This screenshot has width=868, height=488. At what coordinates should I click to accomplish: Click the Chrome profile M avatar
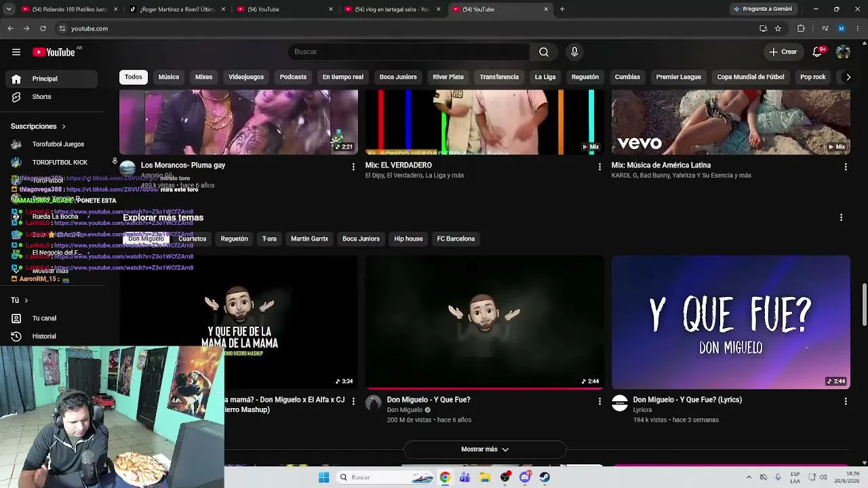click(841, 28)
